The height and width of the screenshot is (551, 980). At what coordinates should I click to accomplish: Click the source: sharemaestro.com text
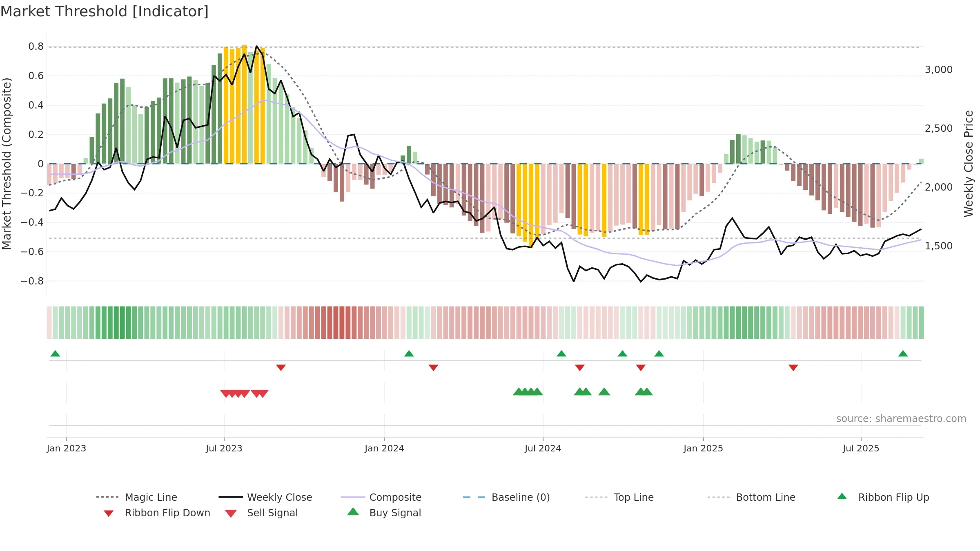pyautogui.click(x=901, y=419)
